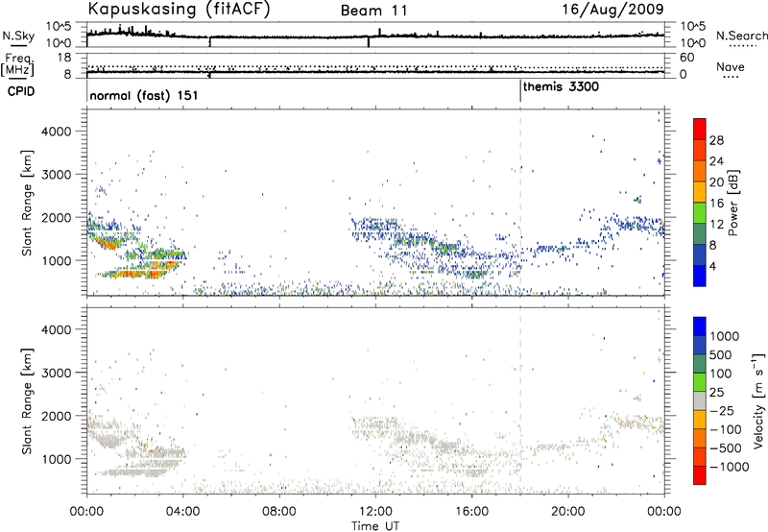Image resolution: width=768 pixels, height=532 pixels.
Task: Click the '12:00' time axis tick label
Action: [375, 512]
